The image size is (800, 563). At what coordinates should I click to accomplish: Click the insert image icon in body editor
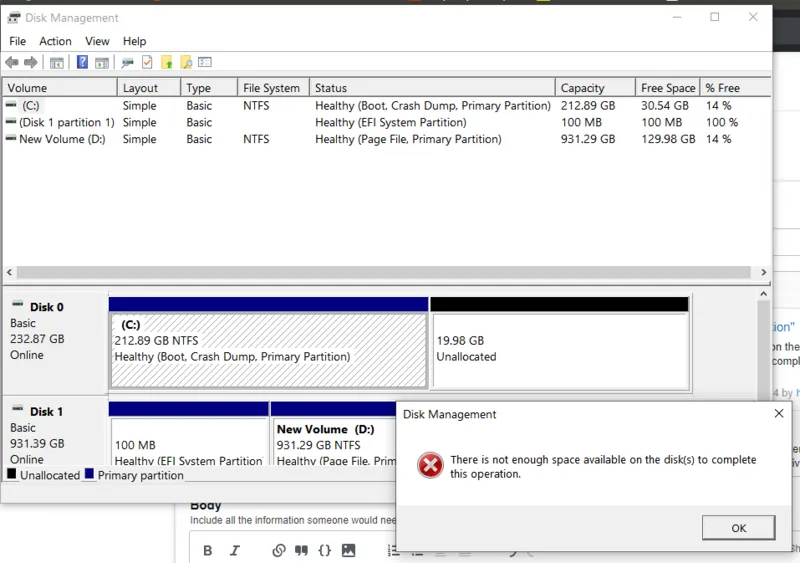[x=348, y=550]
